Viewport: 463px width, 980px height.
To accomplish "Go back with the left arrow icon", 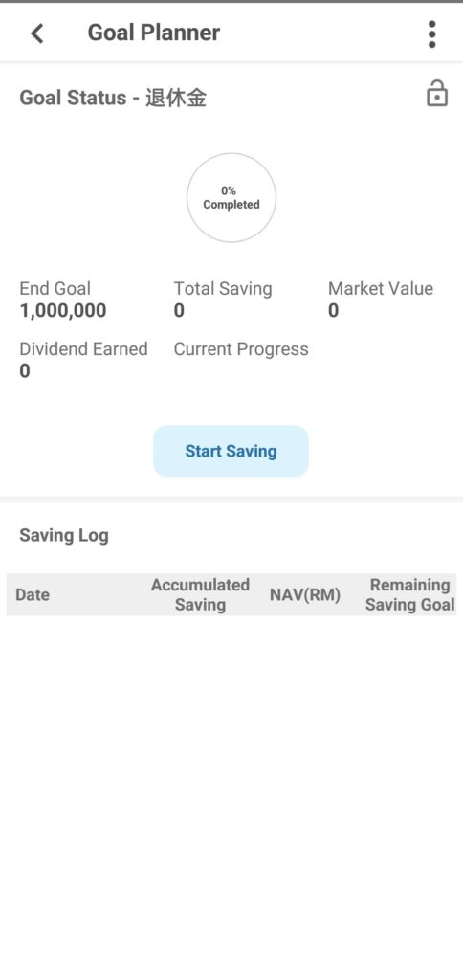I will pos(37,33).
